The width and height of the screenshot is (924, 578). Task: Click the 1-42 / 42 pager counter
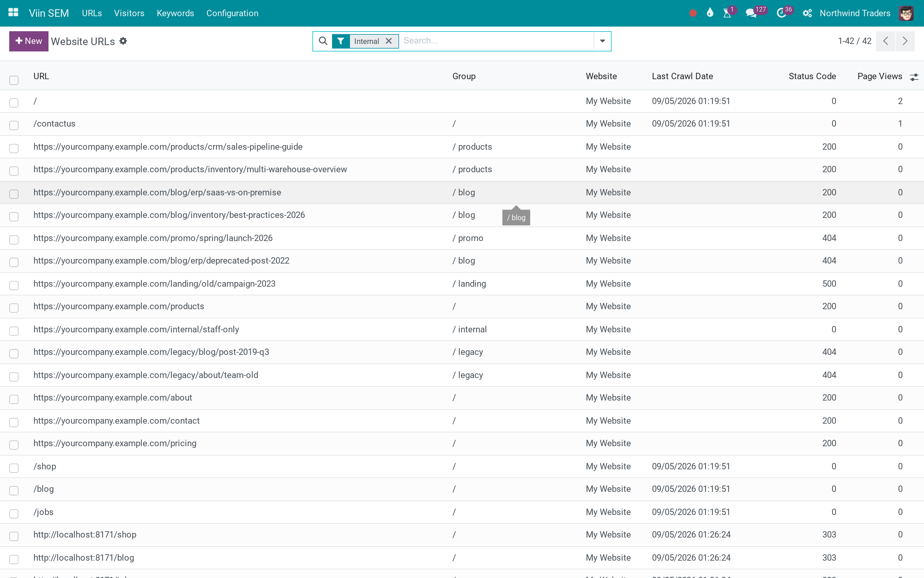[854, 41]
